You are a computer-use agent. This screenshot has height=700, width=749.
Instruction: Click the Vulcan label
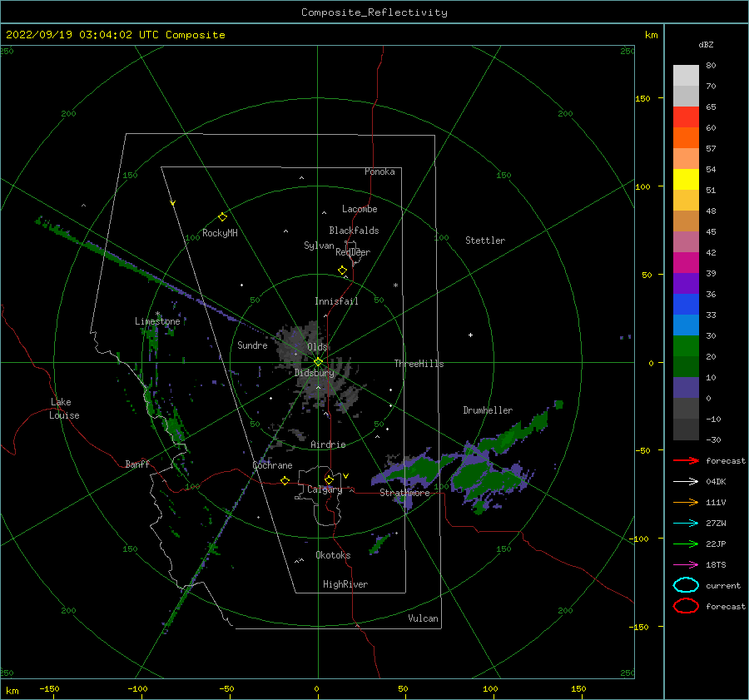click(423, 618)
